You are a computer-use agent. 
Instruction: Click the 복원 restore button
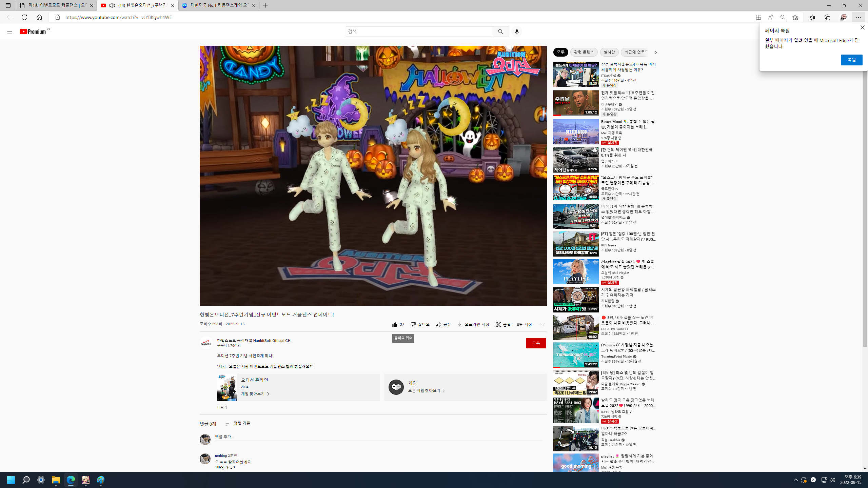pos(851,60)
